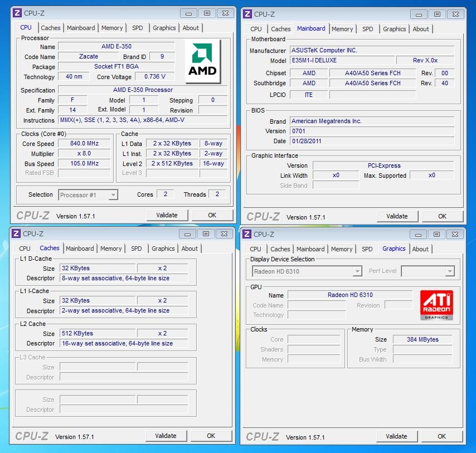Close the Caches tab window
476x453 pixels.
click(x=224, y=234)
